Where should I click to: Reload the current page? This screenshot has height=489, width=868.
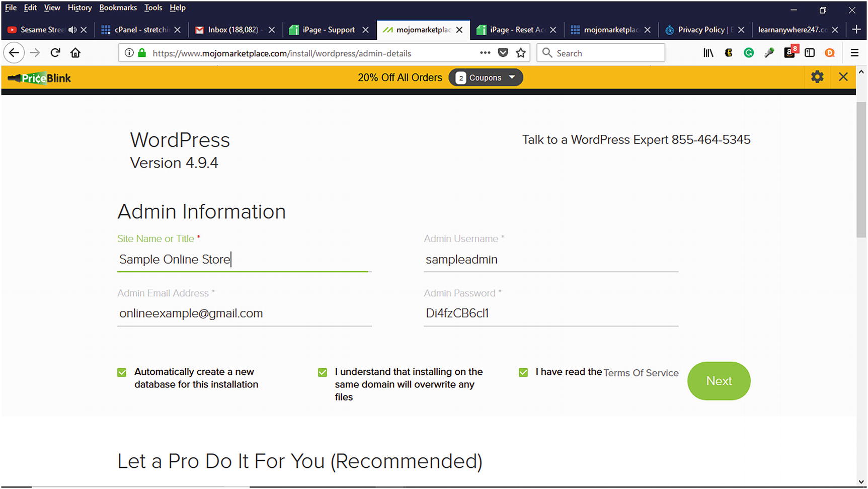[55, 53]
